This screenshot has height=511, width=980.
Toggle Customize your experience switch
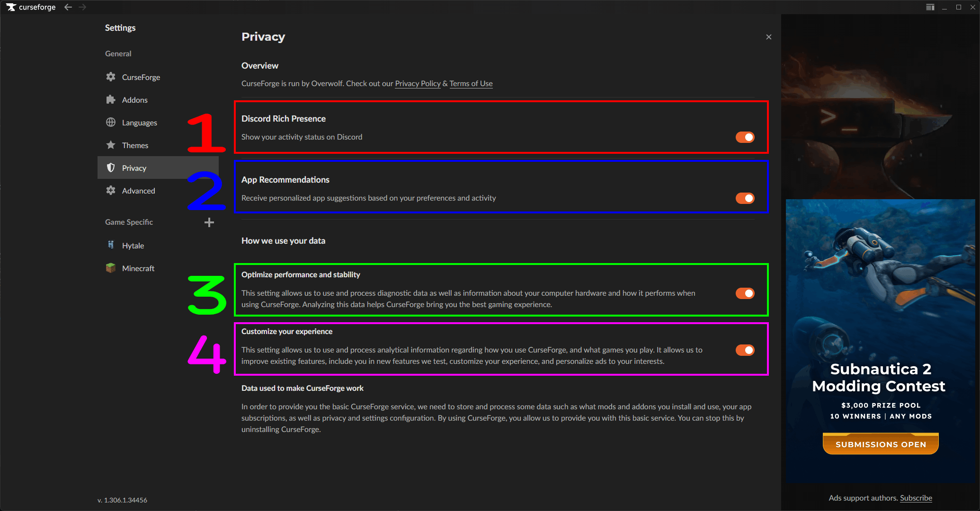click(745, 350)
